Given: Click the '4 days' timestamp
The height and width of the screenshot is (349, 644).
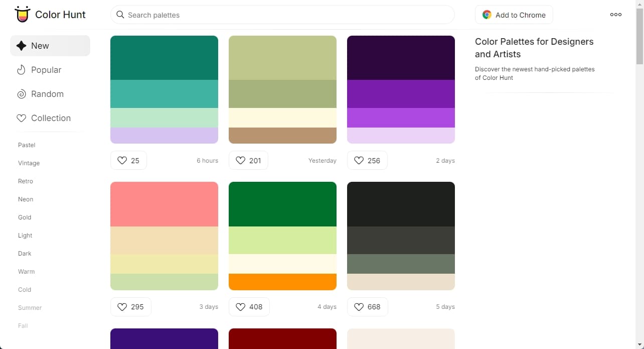Looking at the screenshot, I should point(327,307).
